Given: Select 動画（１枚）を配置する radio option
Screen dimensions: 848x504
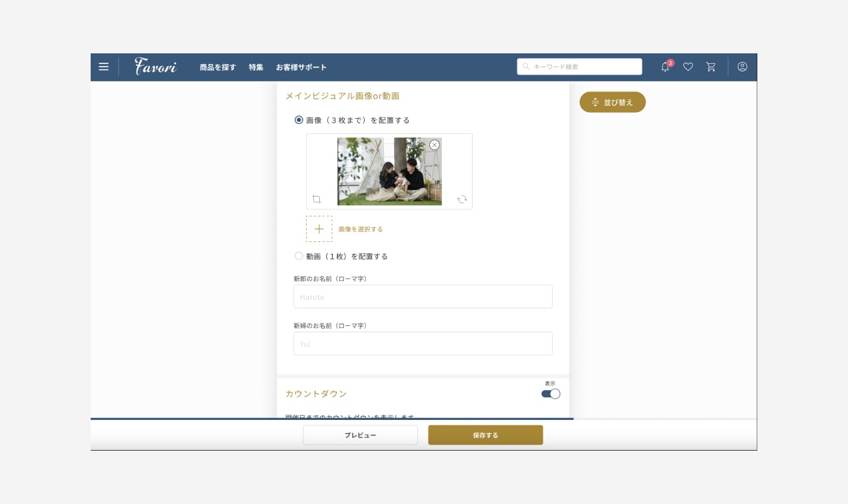Looking at the screenshot, I should click(x=299, y=256).
